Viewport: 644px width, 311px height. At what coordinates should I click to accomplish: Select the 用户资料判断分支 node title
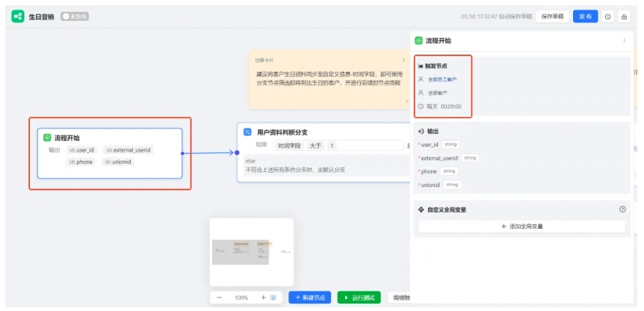coord(282,132)
